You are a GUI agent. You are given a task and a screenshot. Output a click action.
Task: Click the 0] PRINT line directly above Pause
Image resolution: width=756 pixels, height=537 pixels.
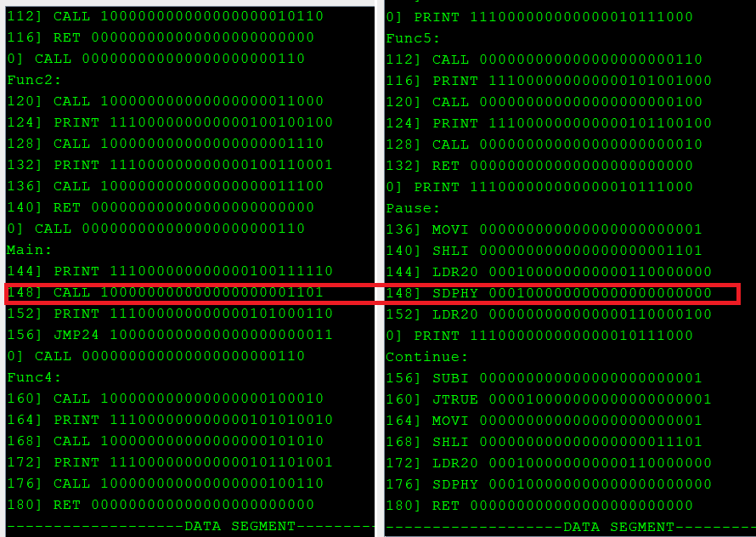(x=539, y=187)
